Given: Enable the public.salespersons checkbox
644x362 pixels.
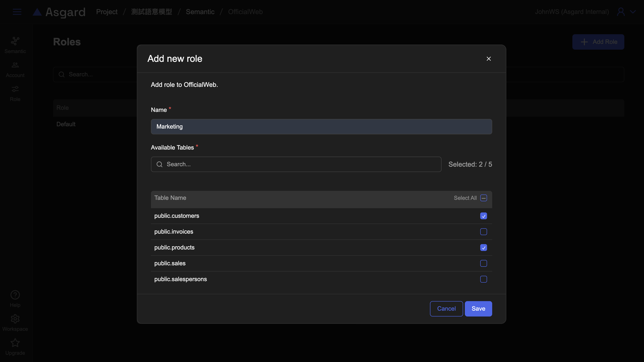Looking at the screenshot, I should click(483, 279).
